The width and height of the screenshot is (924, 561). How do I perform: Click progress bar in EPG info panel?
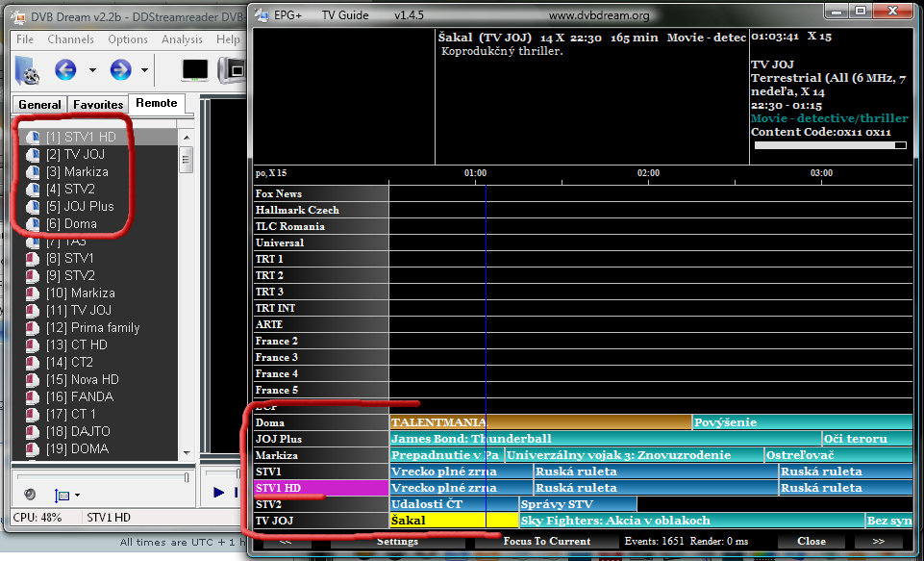[x=831, y=145]
